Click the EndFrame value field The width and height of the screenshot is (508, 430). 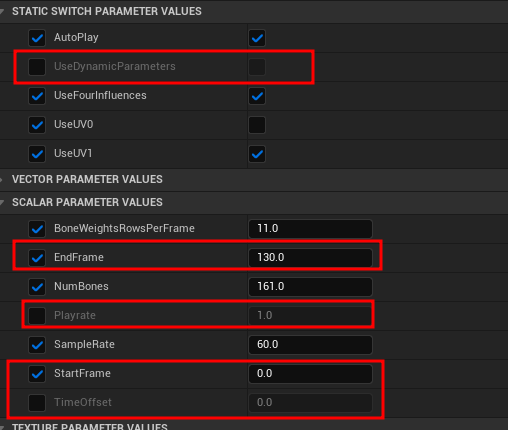click(310, 258)
